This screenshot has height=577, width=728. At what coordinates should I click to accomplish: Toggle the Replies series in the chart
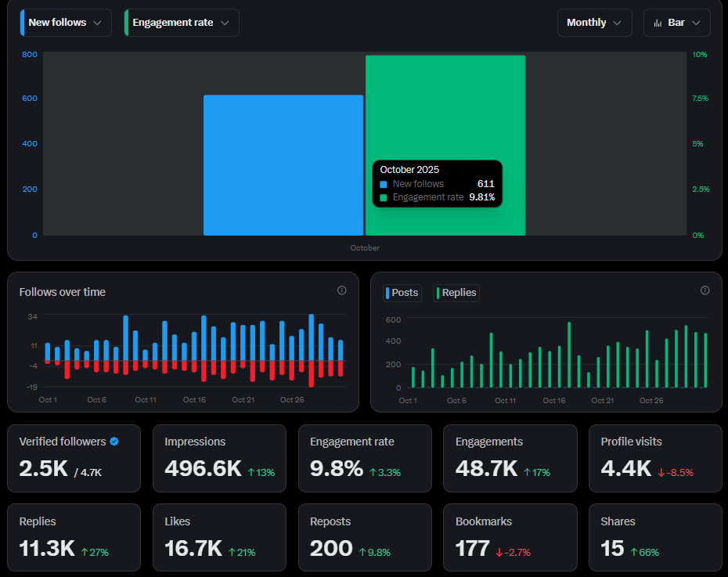coord(456,293)
